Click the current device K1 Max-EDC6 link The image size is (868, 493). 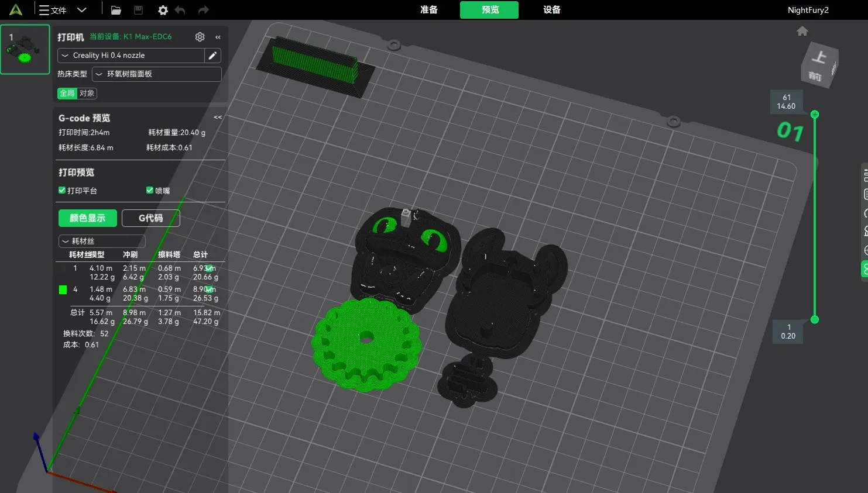coord(131,36)
